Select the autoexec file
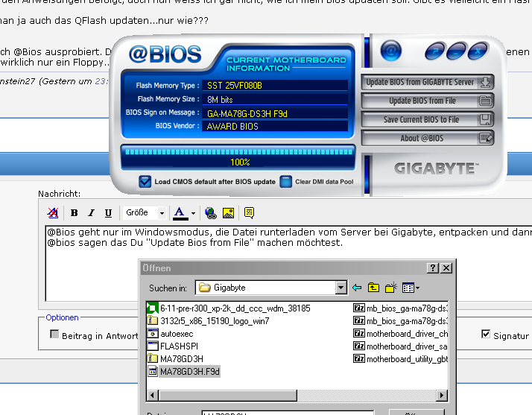This screenshot has width=532, height=415. [171, 334]
